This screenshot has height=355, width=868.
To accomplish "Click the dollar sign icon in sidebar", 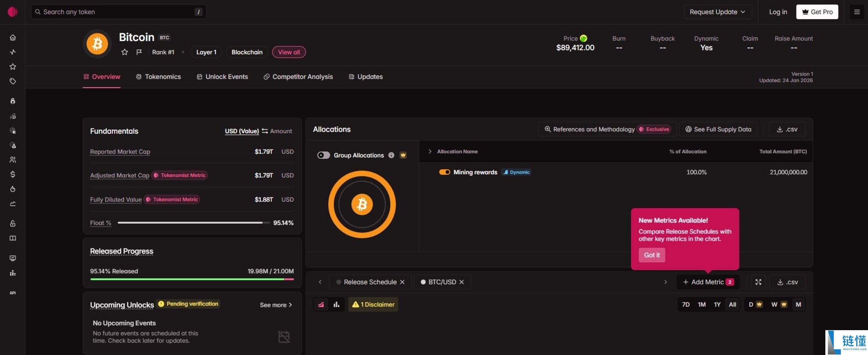I will click(x=13, y=174).
